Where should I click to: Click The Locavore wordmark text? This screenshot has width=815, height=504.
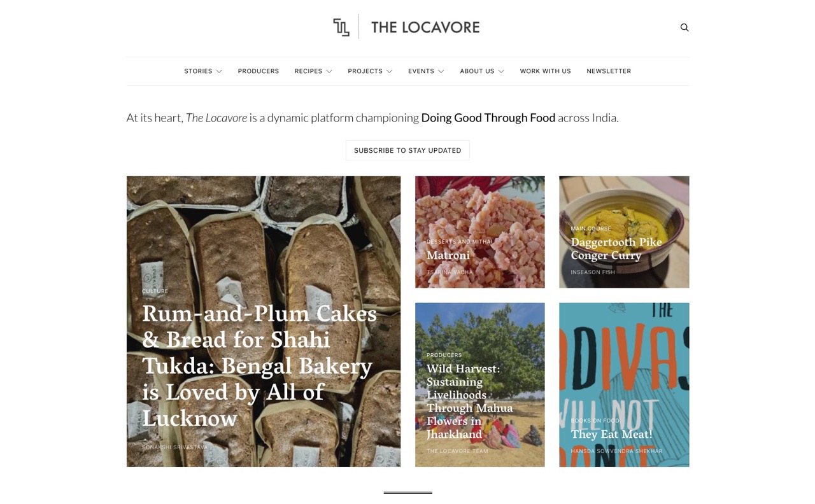(425, 27)
